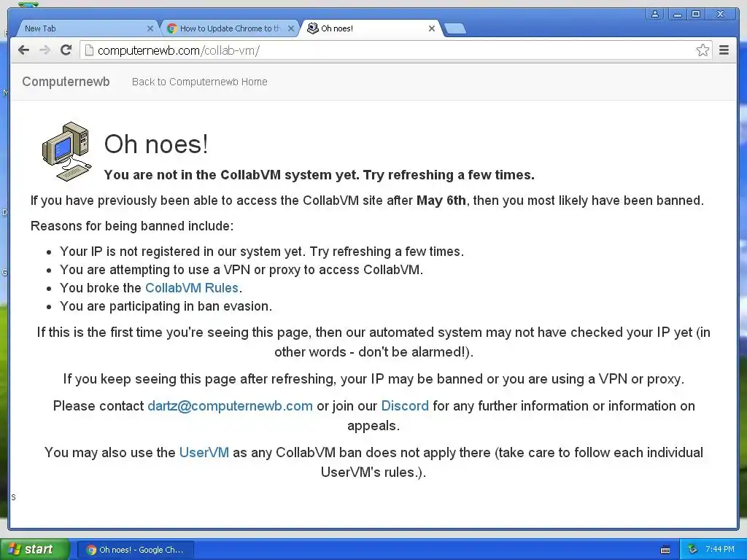The height and width of the screenshot is (560, 747).
Task: Click the Chrome user profile icon
Action: [x=655, y=15]
